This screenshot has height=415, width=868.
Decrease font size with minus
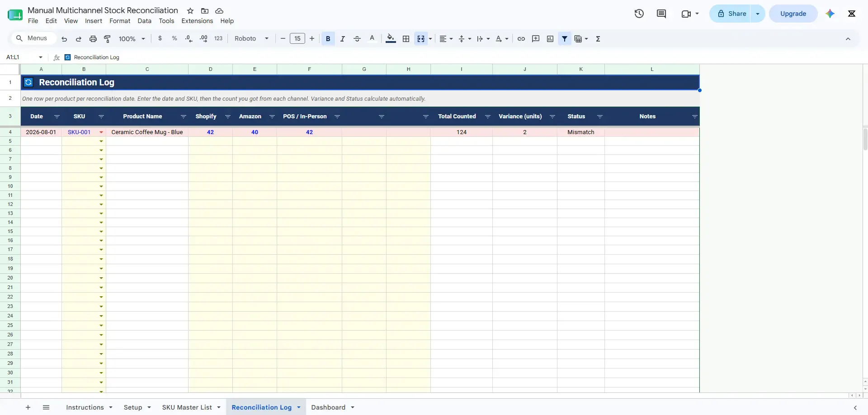tap(283, 39)
